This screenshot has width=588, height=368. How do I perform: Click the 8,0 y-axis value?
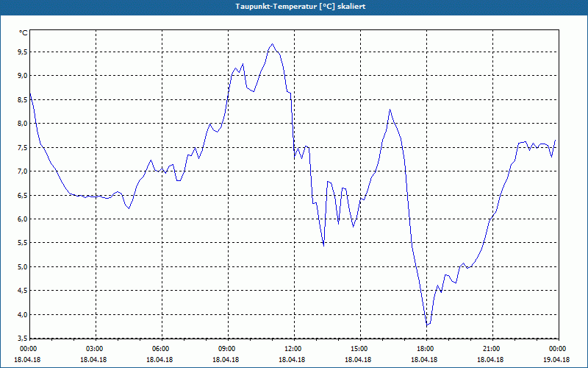coord(23,124)
